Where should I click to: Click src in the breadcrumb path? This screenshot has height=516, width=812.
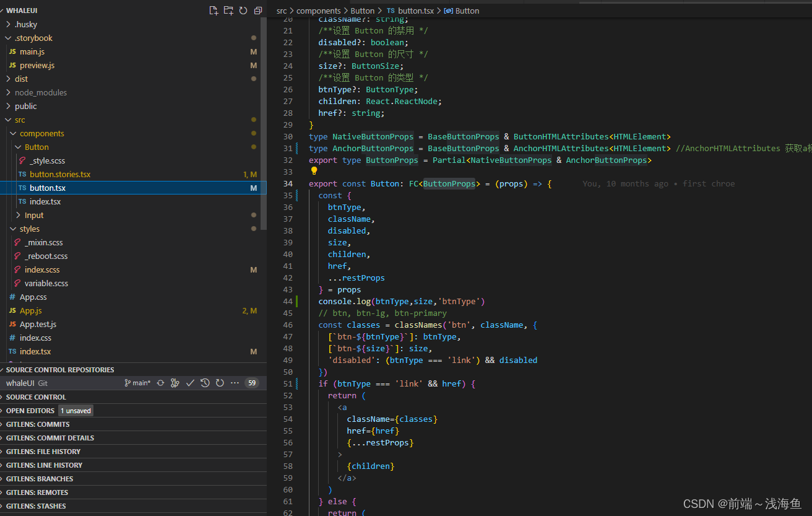coord(282,11)
